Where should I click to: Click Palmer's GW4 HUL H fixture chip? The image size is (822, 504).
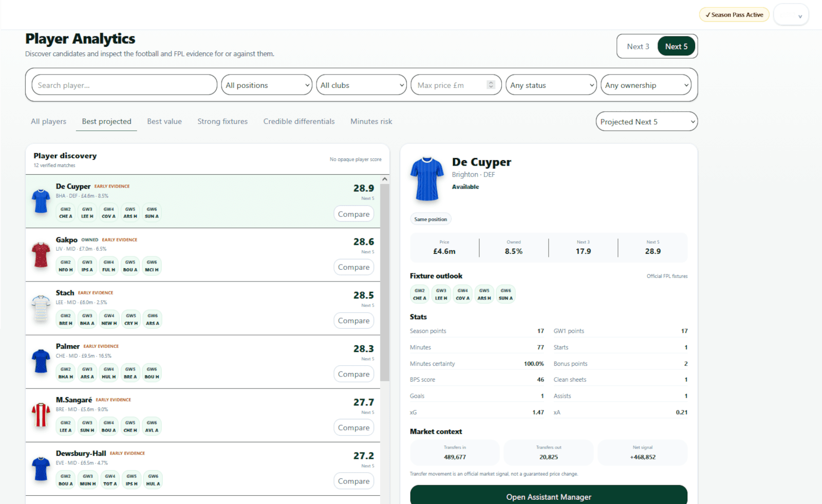click(109, 372)
